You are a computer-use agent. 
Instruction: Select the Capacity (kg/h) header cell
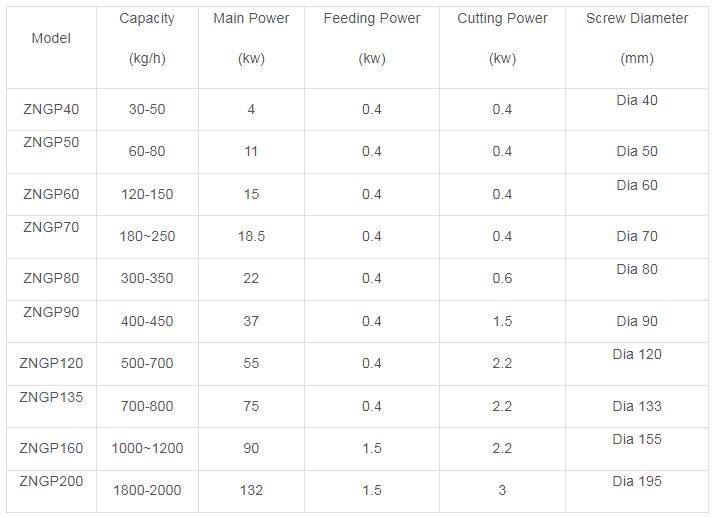point(147,38)
